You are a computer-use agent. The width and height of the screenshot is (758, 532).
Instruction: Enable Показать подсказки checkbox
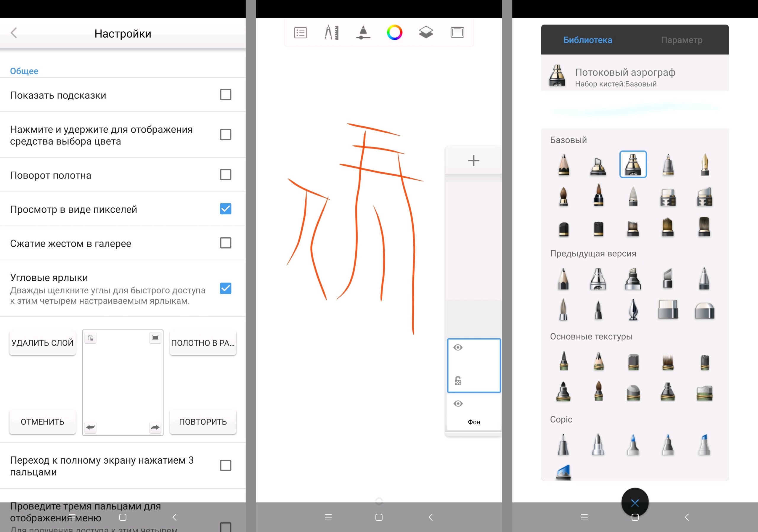pyautogui.click(x=226, y=95)
